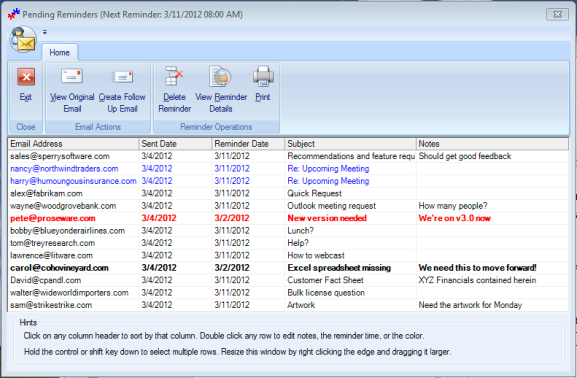Select row tom@treyresearch.com
Viewport: 577px width, 378px height.
tap(288, 243)
